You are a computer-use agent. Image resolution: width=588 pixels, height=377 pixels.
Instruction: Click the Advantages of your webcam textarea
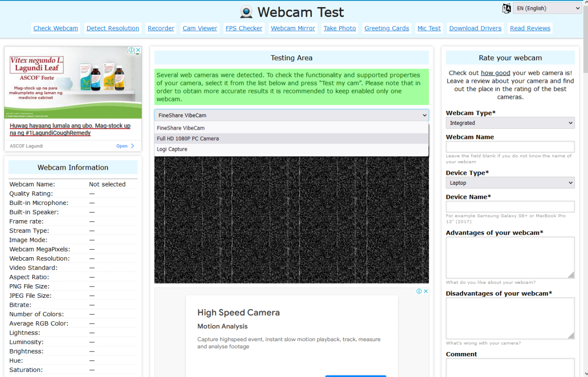pos(510,257)
